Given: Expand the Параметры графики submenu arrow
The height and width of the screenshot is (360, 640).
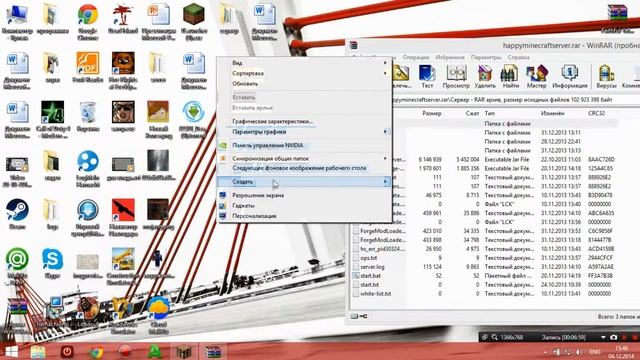Looking at the screenshot, I should point(385,132).
